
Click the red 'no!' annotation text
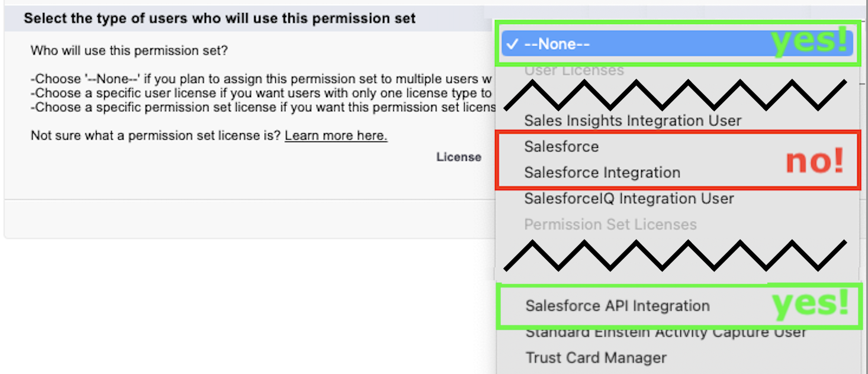tap(815, 161)
